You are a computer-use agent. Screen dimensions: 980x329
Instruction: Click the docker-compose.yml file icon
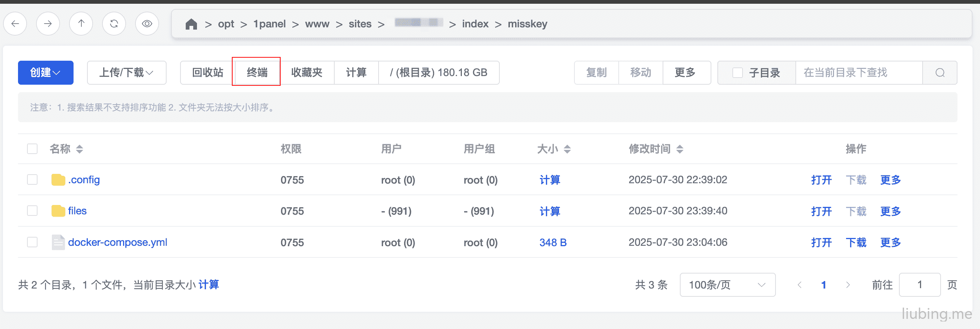[58, 242]
